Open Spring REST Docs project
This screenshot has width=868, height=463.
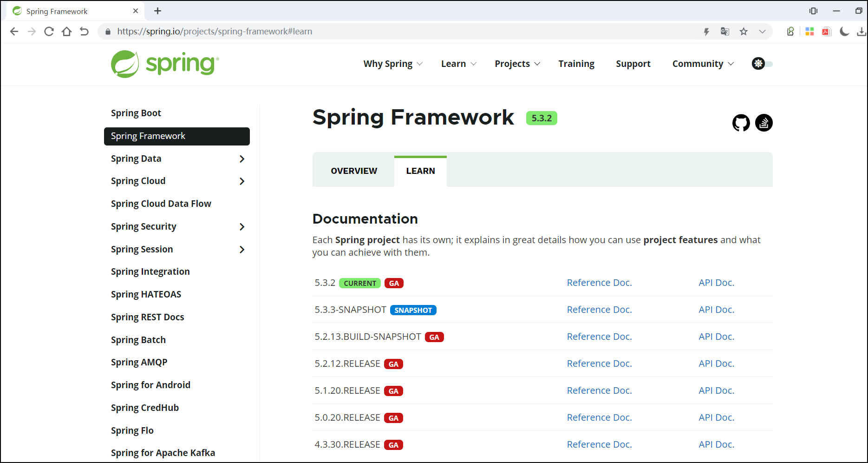coord(147,317)
